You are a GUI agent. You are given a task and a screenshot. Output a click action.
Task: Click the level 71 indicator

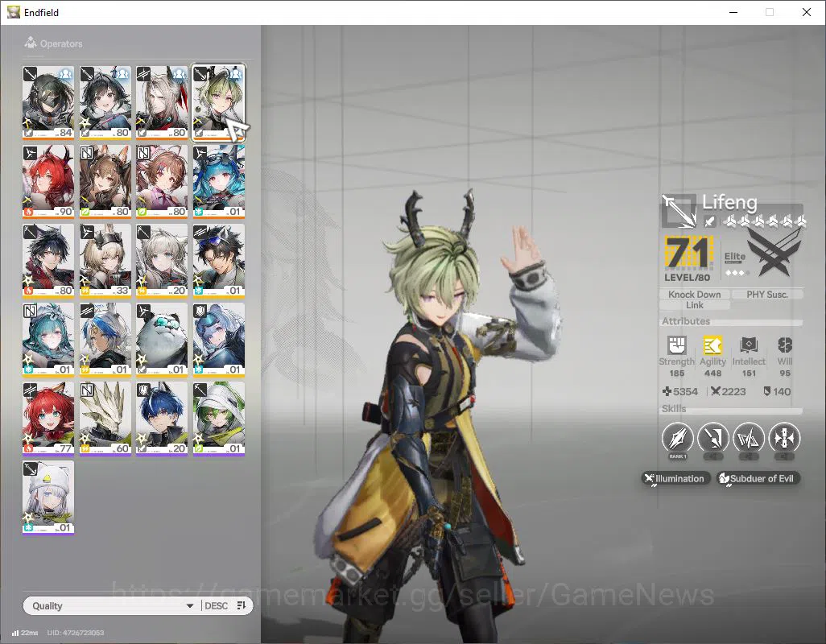coord(689,253)
